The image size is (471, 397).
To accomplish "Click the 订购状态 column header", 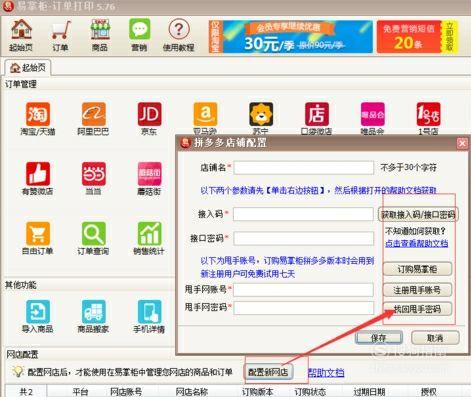I will pos(310,392).
